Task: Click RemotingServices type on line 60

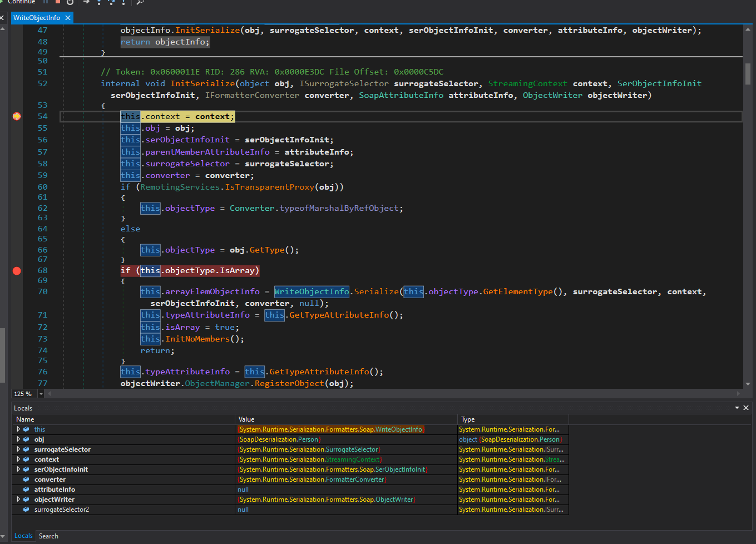Action: click(x=180, y=187)
